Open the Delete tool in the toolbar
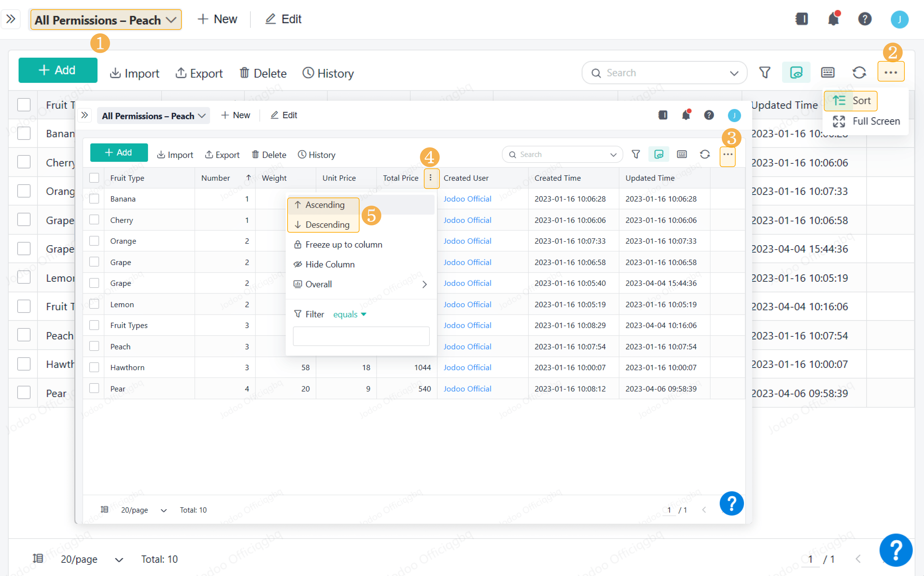 (x=269, y=154)
